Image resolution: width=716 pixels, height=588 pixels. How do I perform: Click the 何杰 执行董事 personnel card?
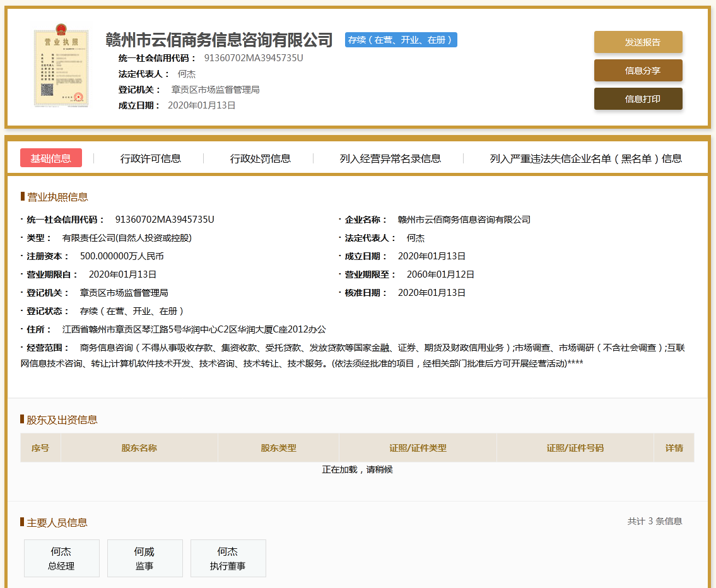click(x=228, y=558)
